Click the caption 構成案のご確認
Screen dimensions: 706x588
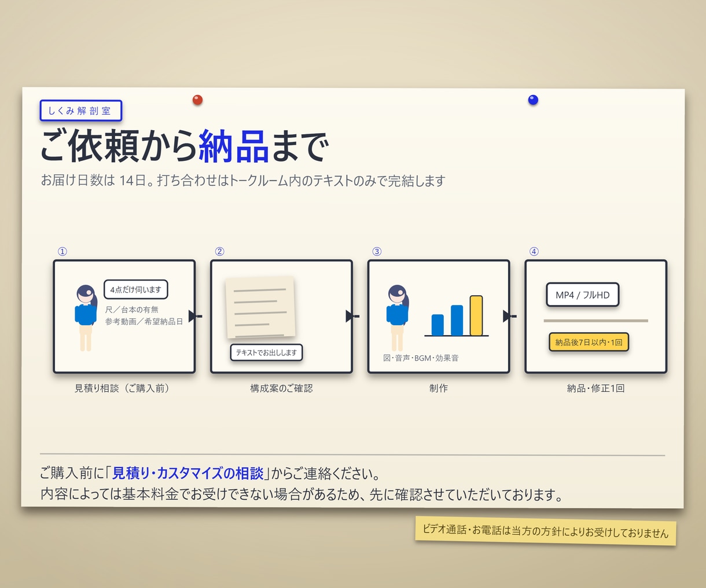pyautogui.click(x=281, y=388)
